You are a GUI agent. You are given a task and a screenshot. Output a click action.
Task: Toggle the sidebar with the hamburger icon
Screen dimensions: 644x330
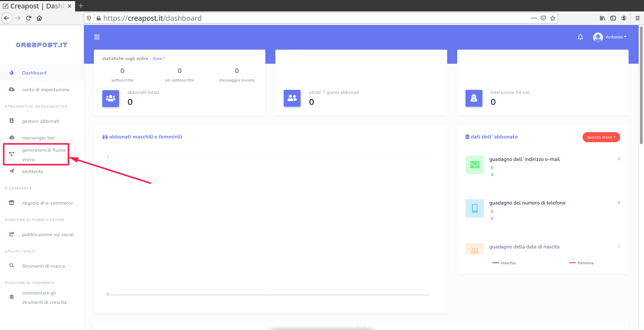pos(97,37)
